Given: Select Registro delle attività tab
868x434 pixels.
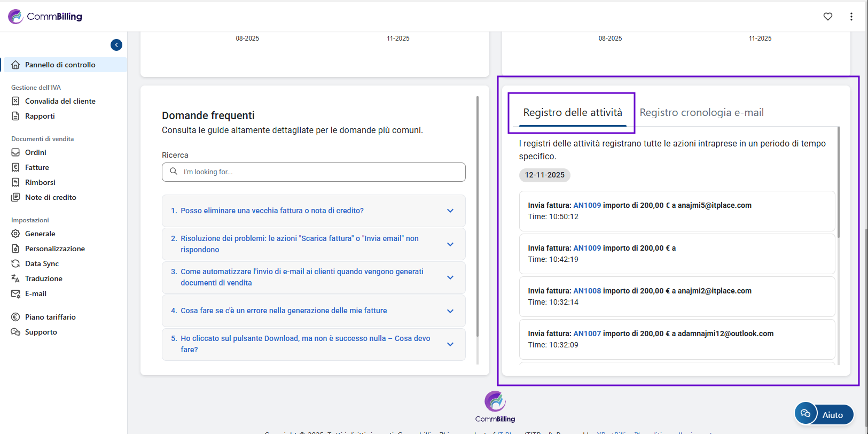Looking at the screenshot, I should (572, 113).
